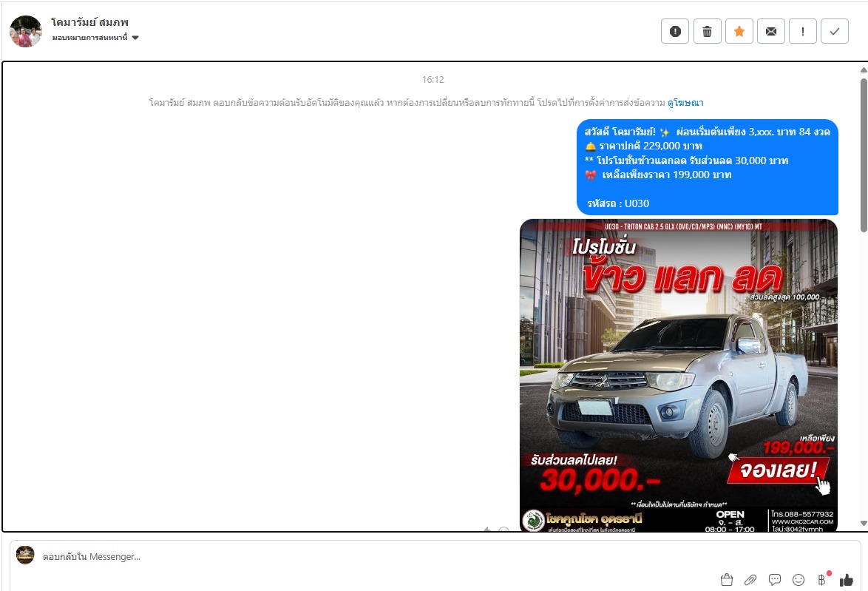Click the customer name โคมารัมย์ สมภพ
This screenshot has height=591, width=868.
[89, 22]
